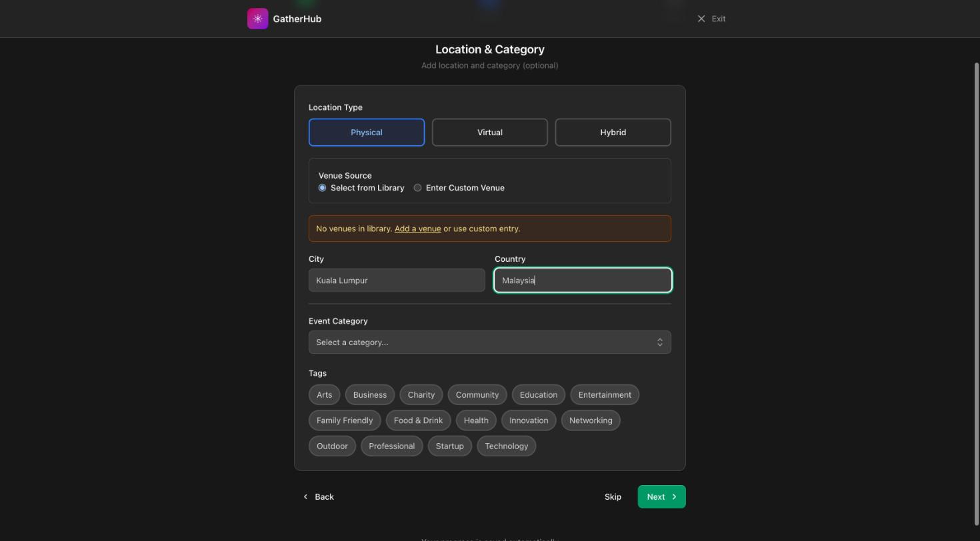Go back with the Back button
The height and width of the screenshot is (541, 980).
coord(318,497)
